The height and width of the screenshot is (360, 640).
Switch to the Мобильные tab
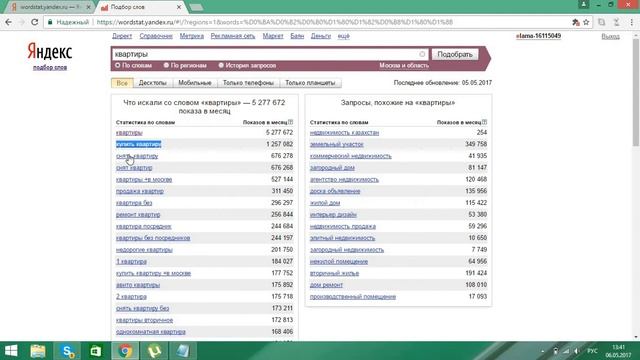click(x=195, y=83)
